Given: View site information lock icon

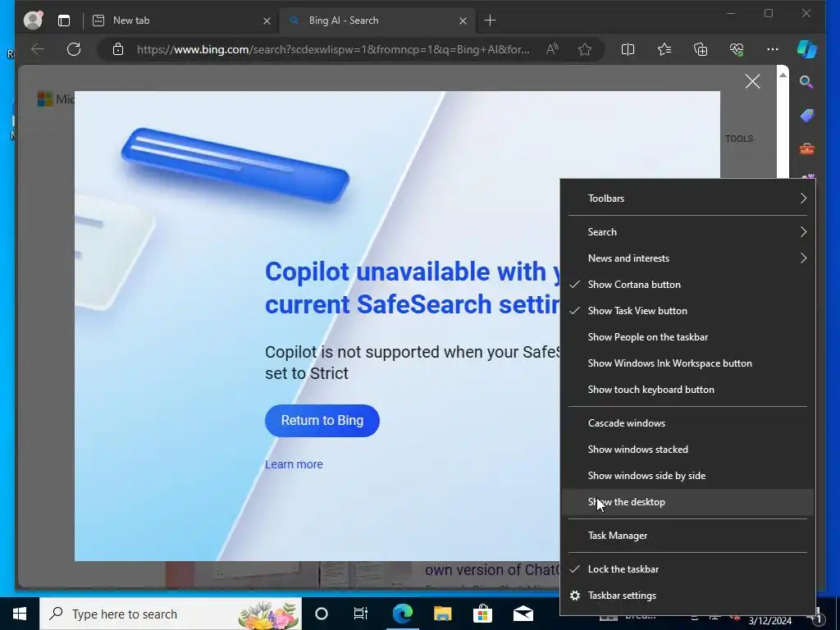Looking at the screenshot, I should click(x=118, y=49).
